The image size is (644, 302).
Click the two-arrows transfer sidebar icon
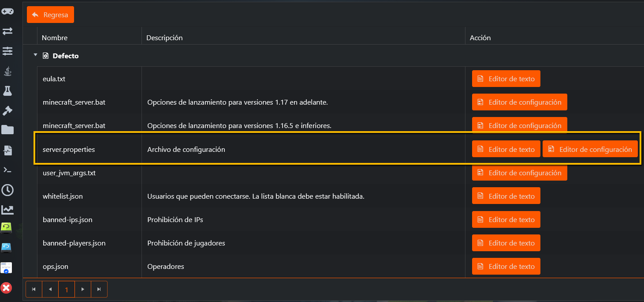(7, 31)
